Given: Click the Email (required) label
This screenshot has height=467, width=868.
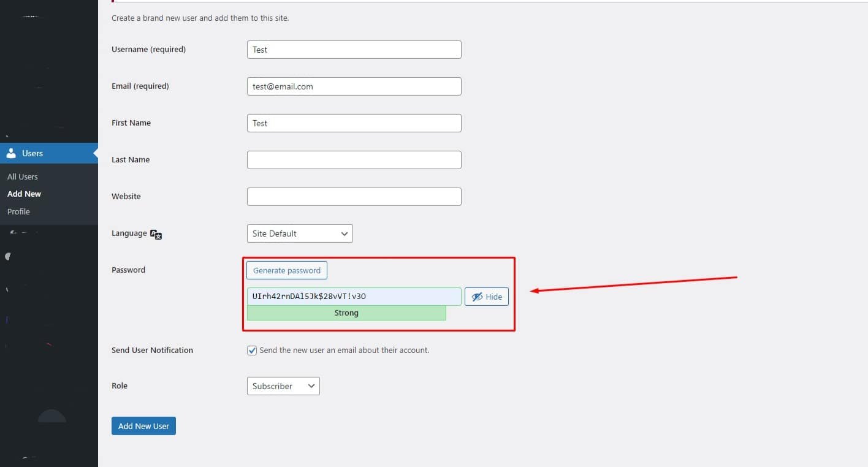Looking at the screenshot, I should pos(140,86).
